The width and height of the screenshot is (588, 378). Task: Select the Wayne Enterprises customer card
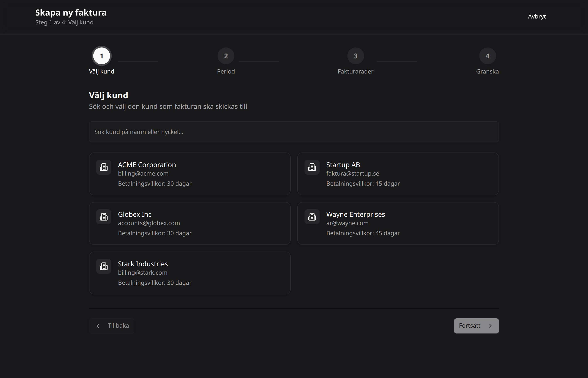pos(398,223)
